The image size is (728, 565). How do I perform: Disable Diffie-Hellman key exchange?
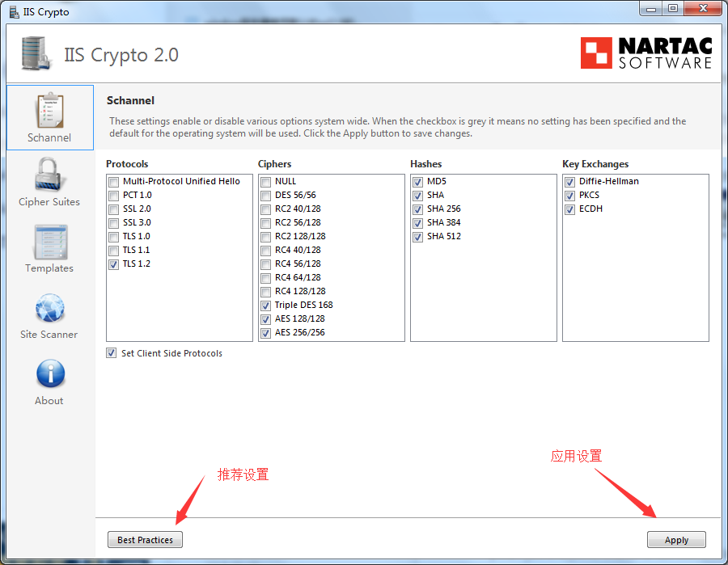click(569, 182)
